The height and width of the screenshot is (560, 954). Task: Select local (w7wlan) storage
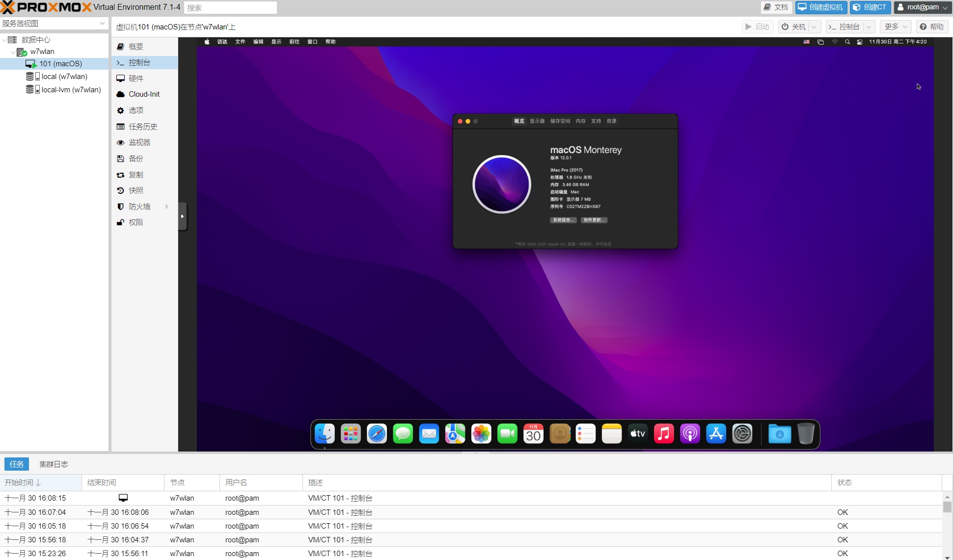click(x=55, y=77)
